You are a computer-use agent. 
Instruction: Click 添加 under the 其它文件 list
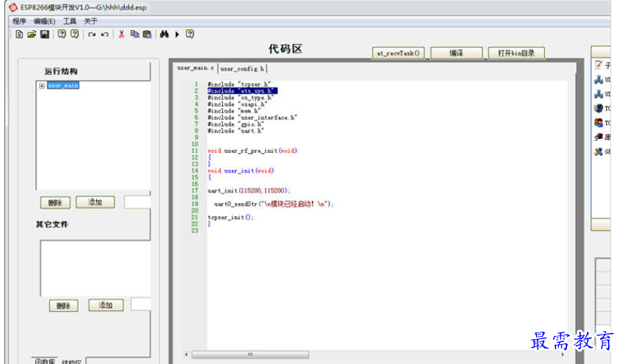(x=106, y=305)
